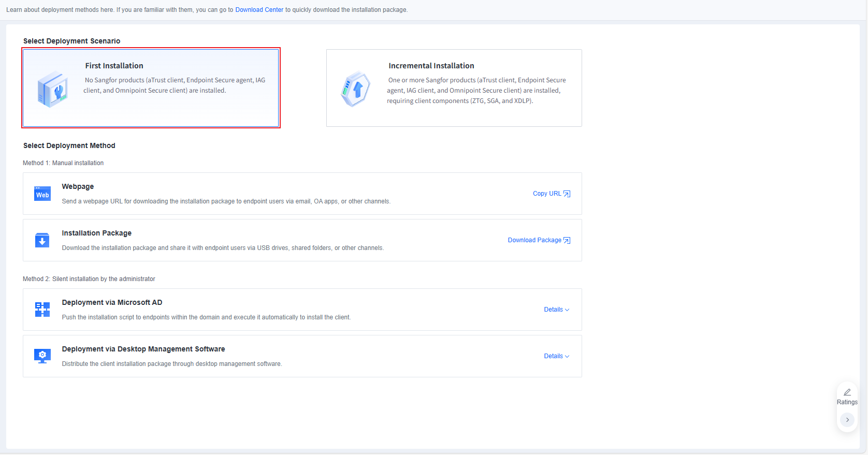Collapse the Ratings side panel chevron
The height and width of the screenshot is (455, 868).
(847, 420)
